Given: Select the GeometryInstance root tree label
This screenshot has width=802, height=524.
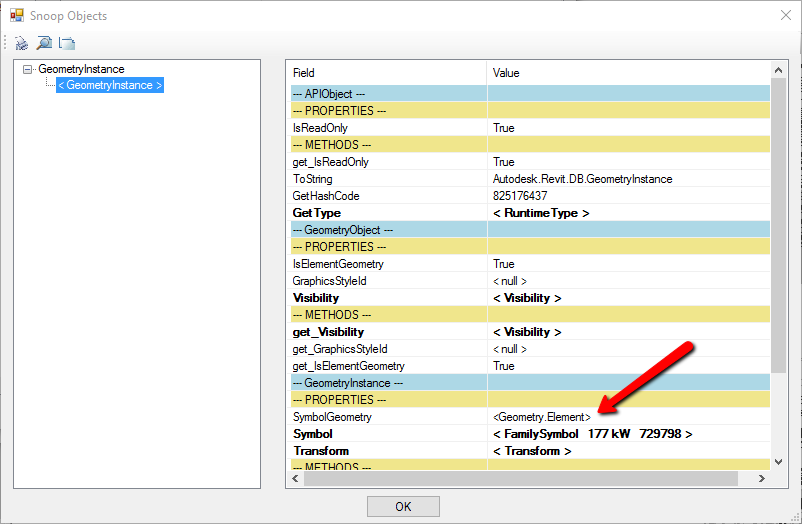Looking at the screenshot, I should [x=81, y=70].
